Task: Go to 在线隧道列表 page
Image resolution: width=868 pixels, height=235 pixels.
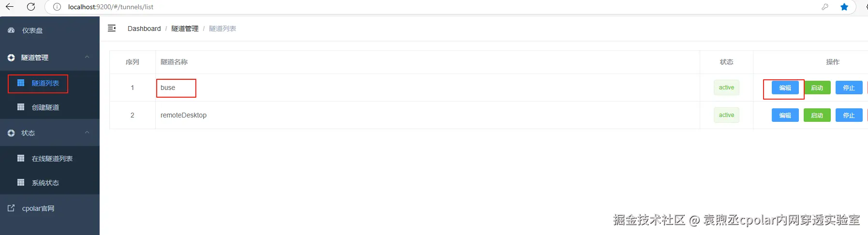Action: pyautogui.click(x=52, y=159)
